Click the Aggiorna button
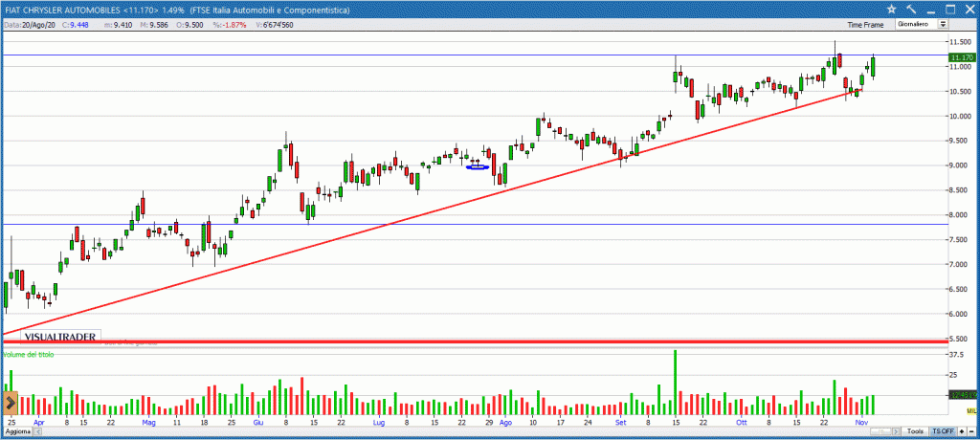The image size is (980, 440). coord(17,432)
